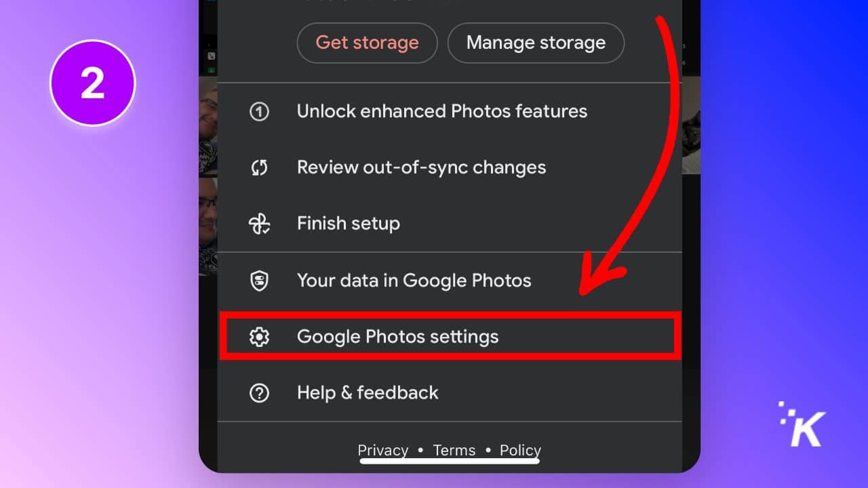
Task: Open the Policy link
Action: (x=519, y=449)
